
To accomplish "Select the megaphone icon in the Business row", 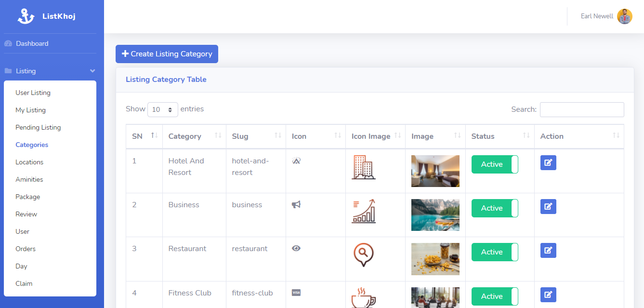I will [296, 204].
